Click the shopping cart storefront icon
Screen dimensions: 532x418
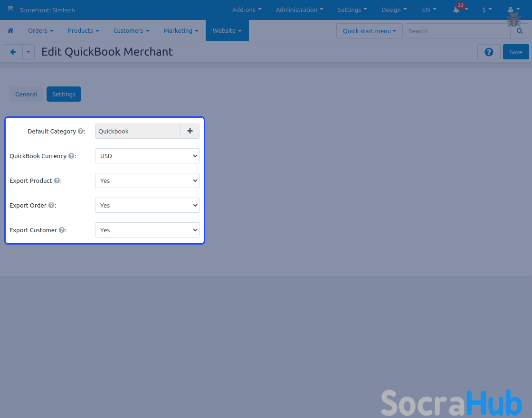10,9
